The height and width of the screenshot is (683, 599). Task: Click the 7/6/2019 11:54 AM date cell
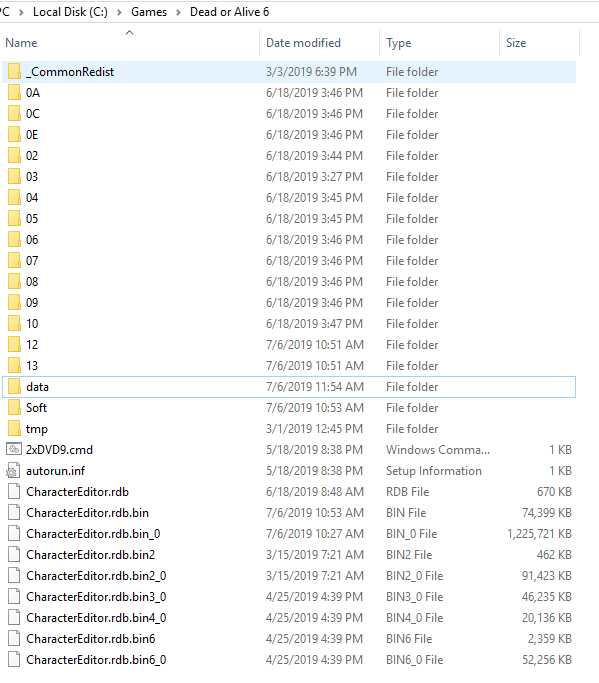[315, 386]
